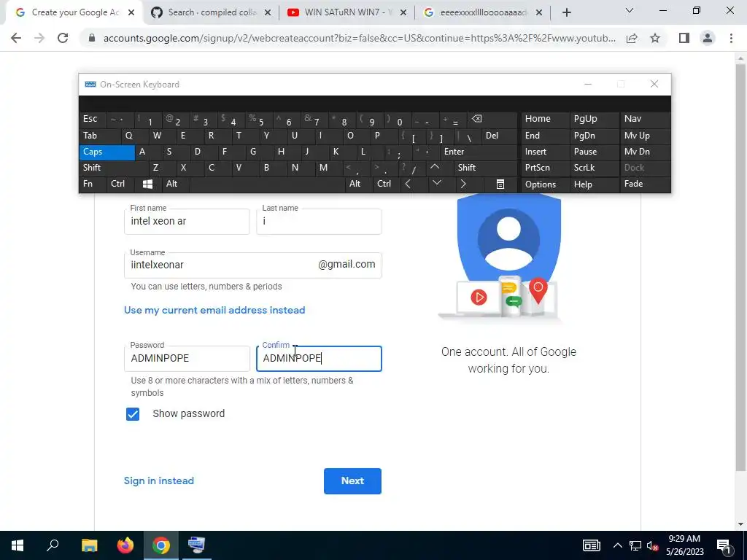Click the Chrome taskbar icon

(161, 545)
